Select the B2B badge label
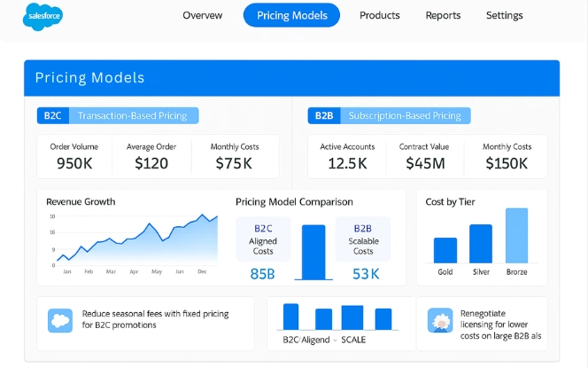Viewport: 588px width, 368px height. [x=323, y=115]
